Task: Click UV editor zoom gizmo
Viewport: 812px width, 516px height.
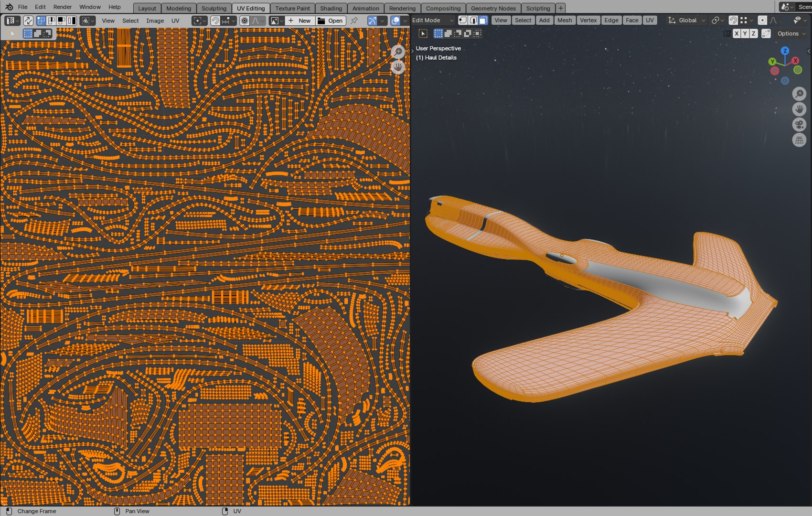Action: [398, 51]
